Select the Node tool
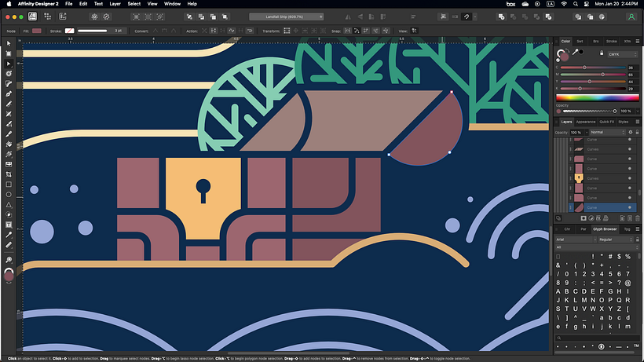 (x=9, y=64)
